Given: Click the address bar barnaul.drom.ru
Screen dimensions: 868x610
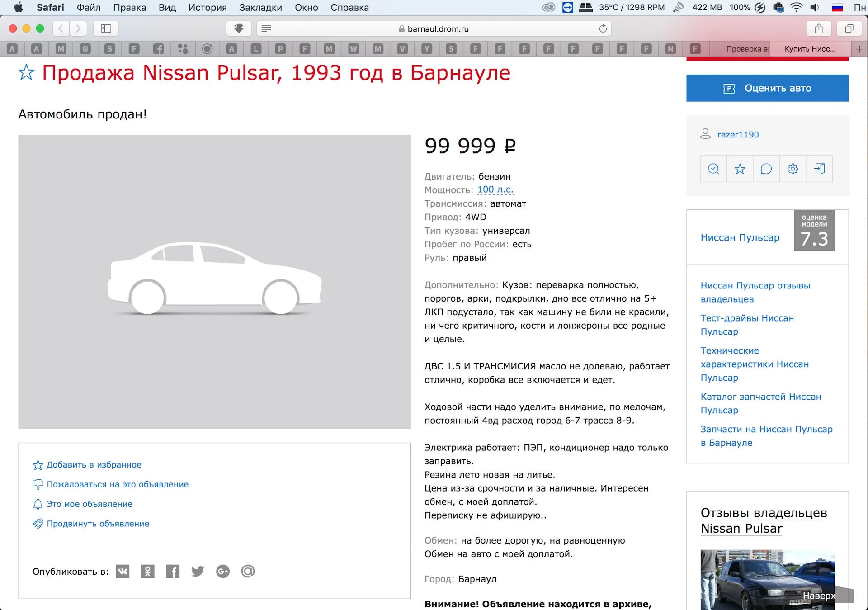Looking at the screenshot, I should [434, 28].
